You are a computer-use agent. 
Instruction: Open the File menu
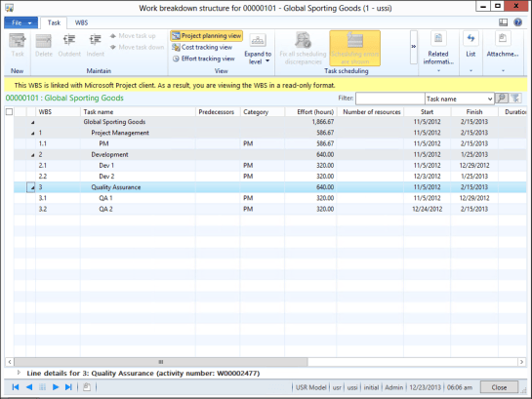(x=21, y=22)
